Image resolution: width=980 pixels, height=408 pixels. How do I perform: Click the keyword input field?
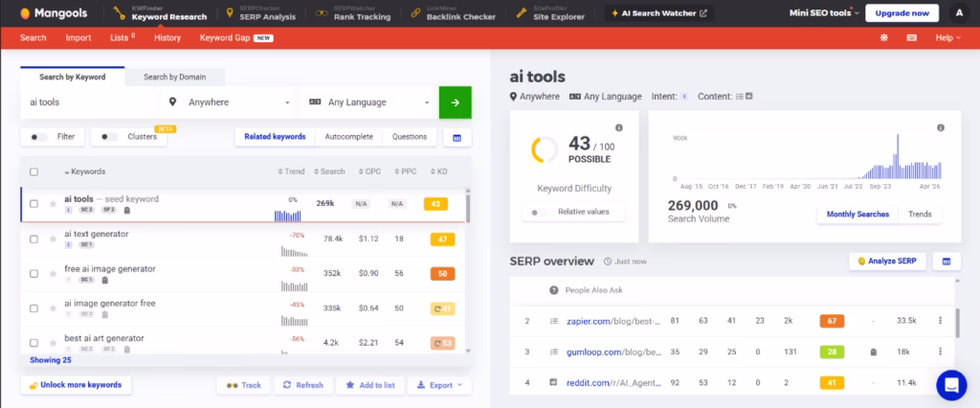click(x=90, y=102)
